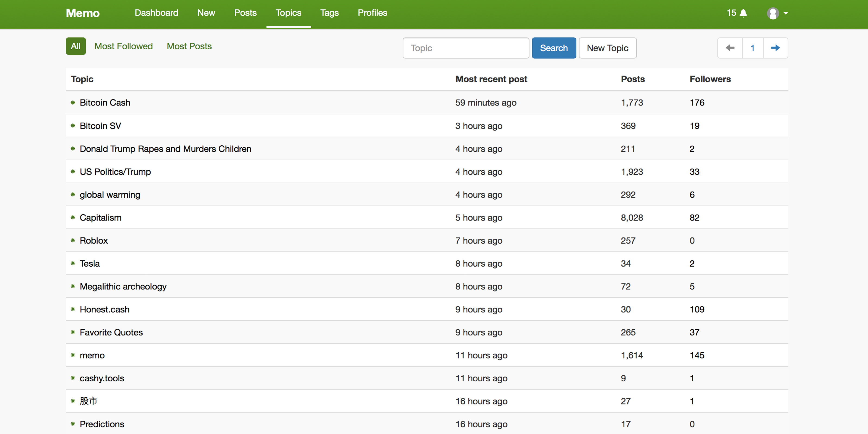Screen dimensions: 868x434
Task: Open the Dashboard nav tab
Action: pyautogui.click(x=156, y=13)
